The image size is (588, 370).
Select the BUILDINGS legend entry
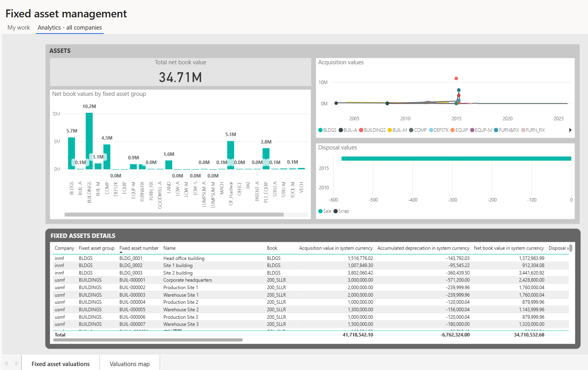(x=372, y=130)
